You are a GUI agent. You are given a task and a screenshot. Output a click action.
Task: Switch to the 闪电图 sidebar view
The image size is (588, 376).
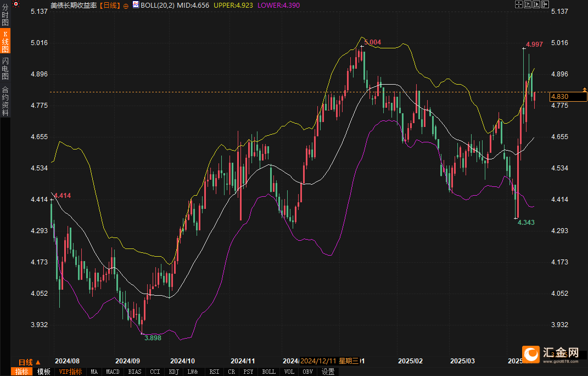pos(5,69)
